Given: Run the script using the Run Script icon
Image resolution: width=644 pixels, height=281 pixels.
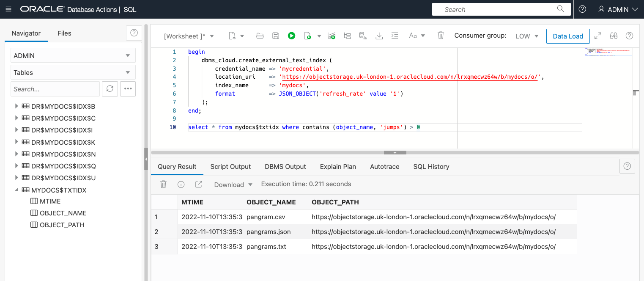Looking at the screenshot, I should coord(309,36).
